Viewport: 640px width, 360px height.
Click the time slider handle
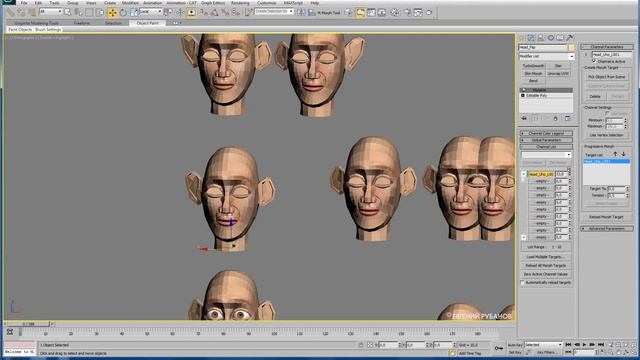point(29,324)
